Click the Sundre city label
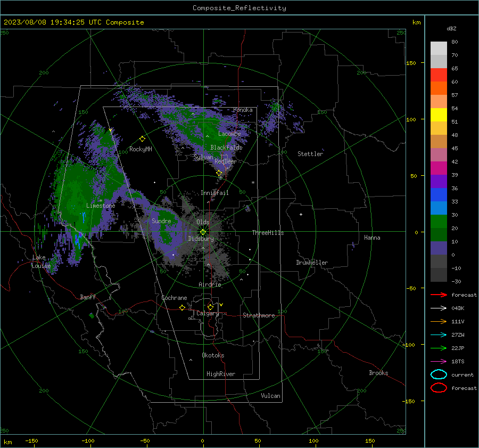Image resolution: width=479 pixels, height=448 pixels. point(161,221)
